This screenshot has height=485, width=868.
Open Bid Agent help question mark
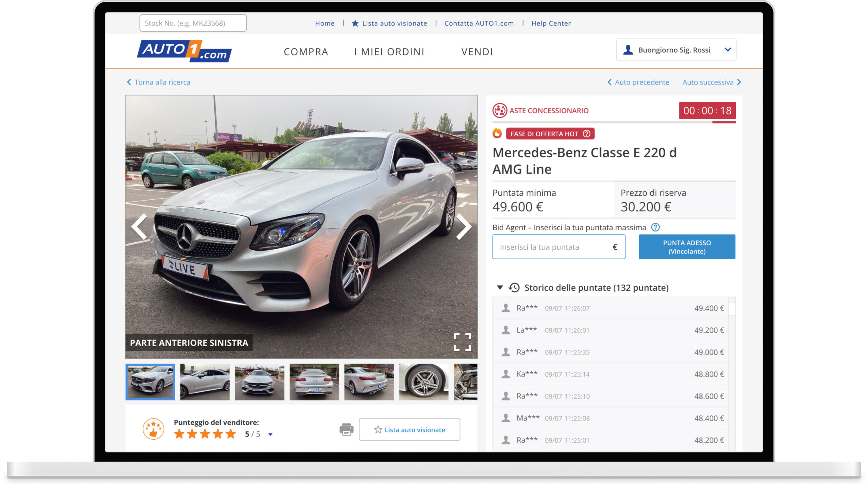[655, 227]
